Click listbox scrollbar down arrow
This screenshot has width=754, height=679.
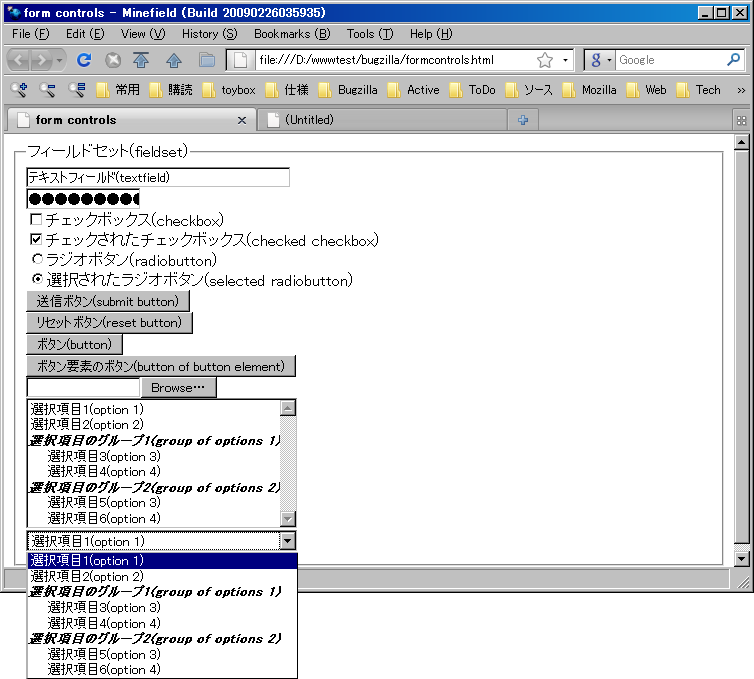point(288,519)
